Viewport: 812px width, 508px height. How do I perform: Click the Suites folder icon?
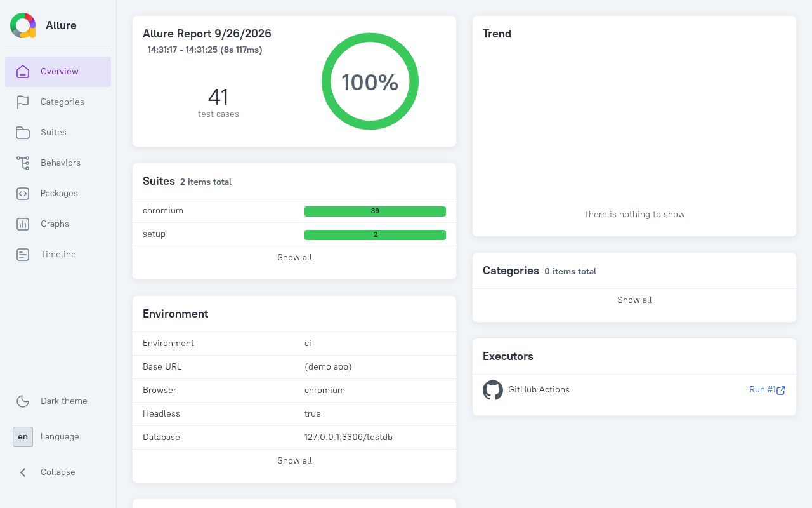click(x=23, y=133)
